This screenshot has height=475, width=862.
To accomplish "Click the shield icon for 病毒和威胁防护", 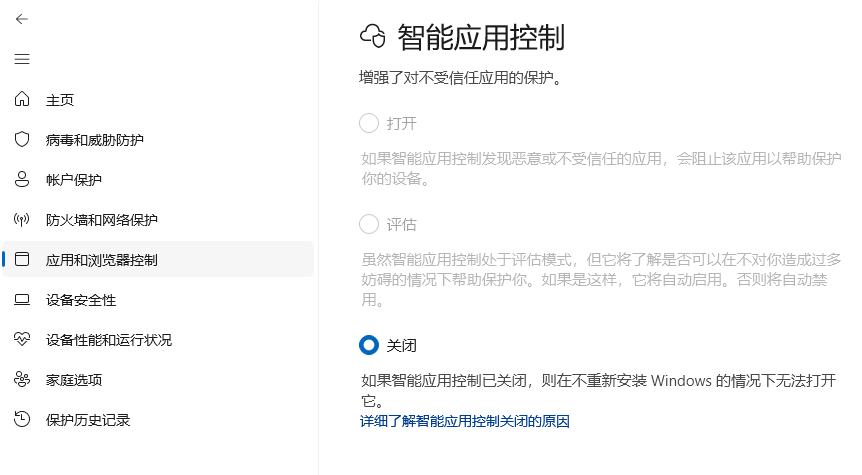I will (x=22, y=140).
